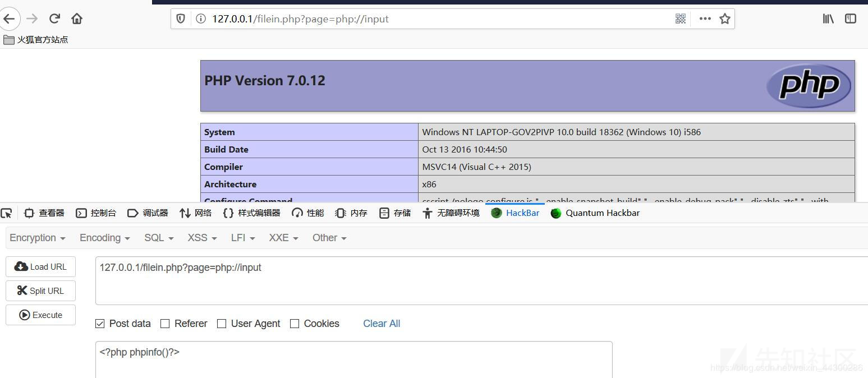The image size is (868, 378).
Task: Click the HackBar green icon
Action: click(496, 213)
